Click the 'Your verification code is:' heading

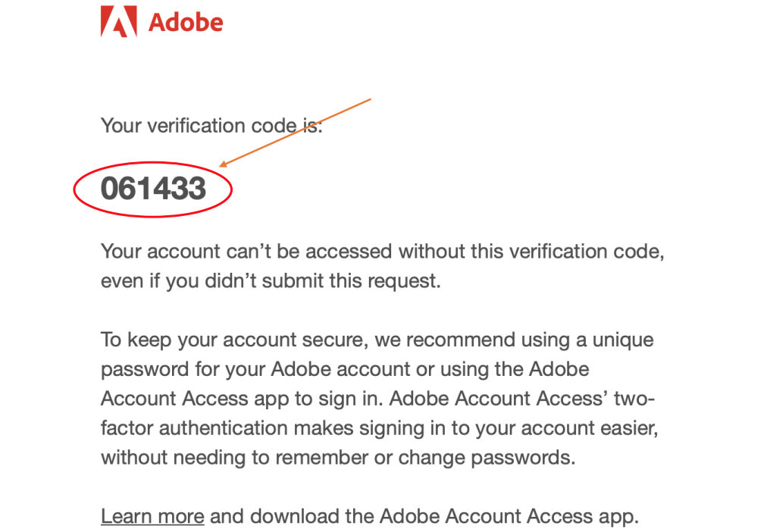(x=211, y=126)
